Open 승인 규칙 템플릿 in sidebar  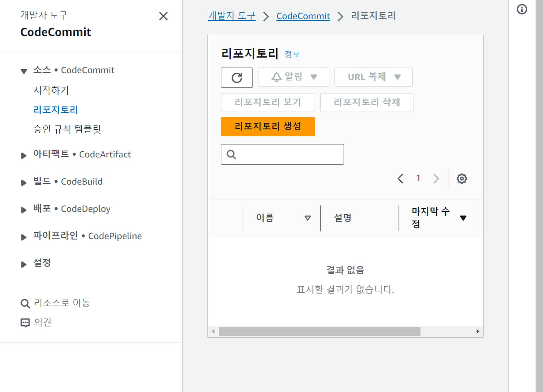click(x=67, y=129)
